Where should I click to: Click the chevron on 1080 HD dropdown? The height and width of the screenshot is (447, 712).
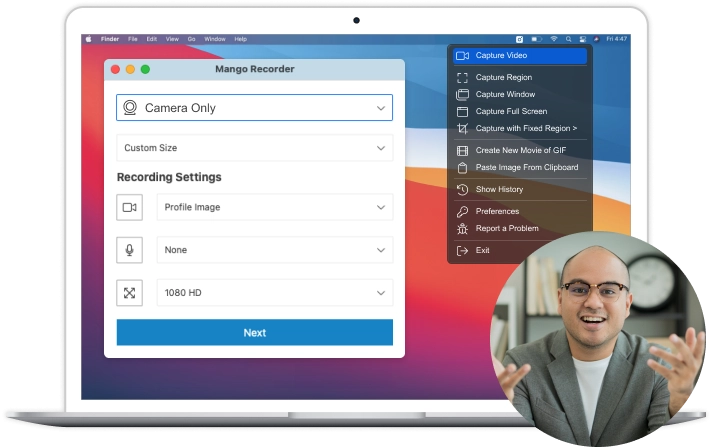point(381,293)
